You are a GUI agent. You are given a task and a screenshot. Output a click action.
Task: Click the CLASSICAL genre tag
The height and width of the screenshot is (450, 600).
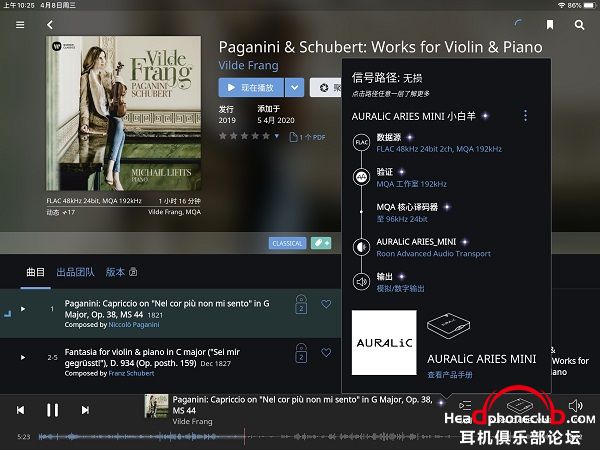287,243
